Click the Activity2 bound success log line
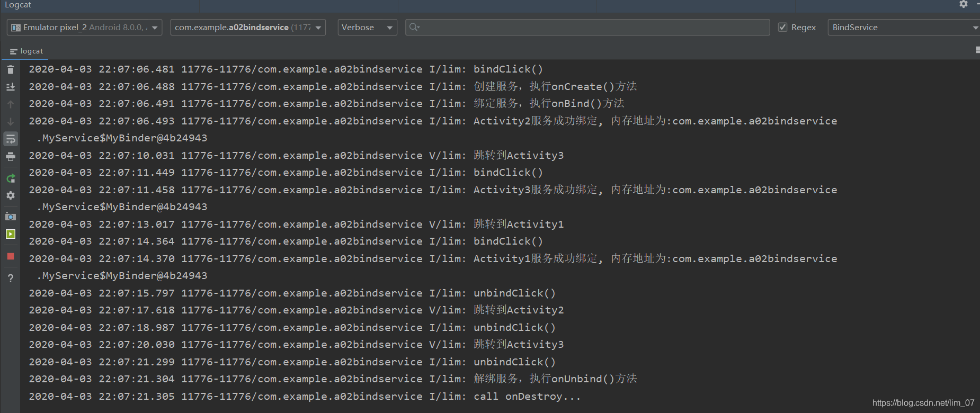The image size is (980, 413). 433,129
